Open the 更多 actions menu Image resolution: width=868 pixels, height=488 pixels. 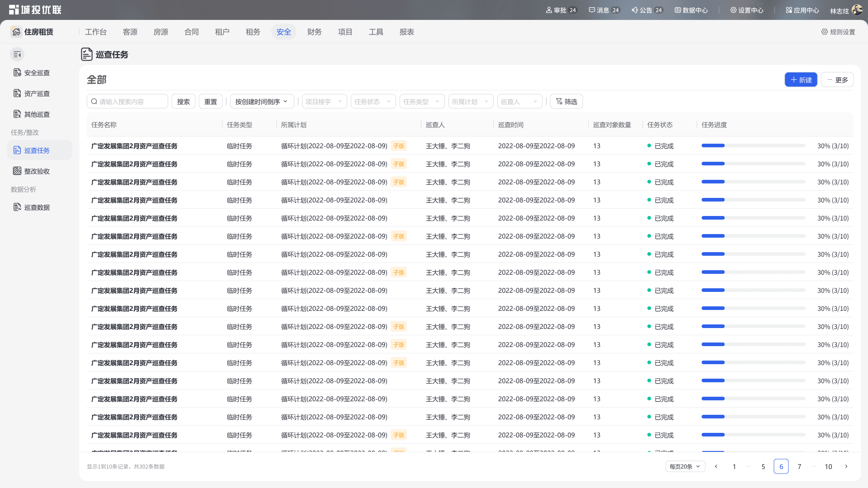click(837, 80)
